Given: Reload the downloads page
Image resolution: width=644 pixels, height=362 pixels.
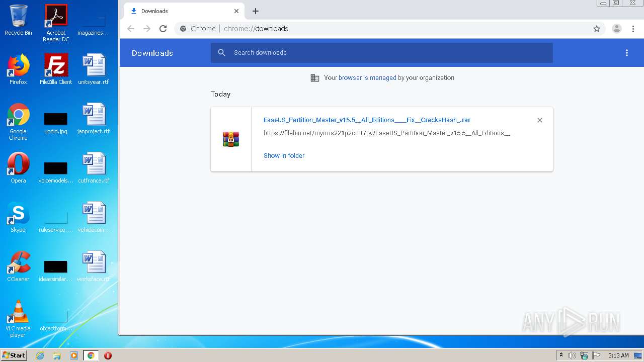Looking at the screenshot, I should 163,29.
